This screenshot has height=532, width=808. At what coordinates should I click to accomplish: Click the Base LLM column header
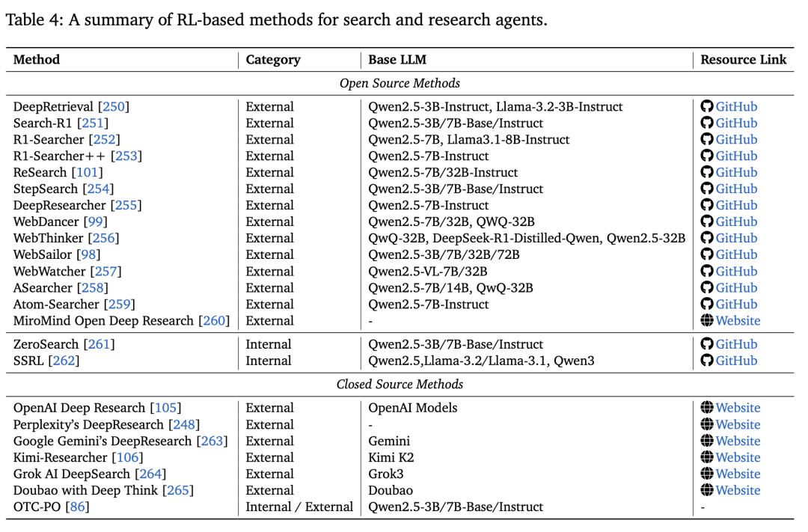point(397,60)
